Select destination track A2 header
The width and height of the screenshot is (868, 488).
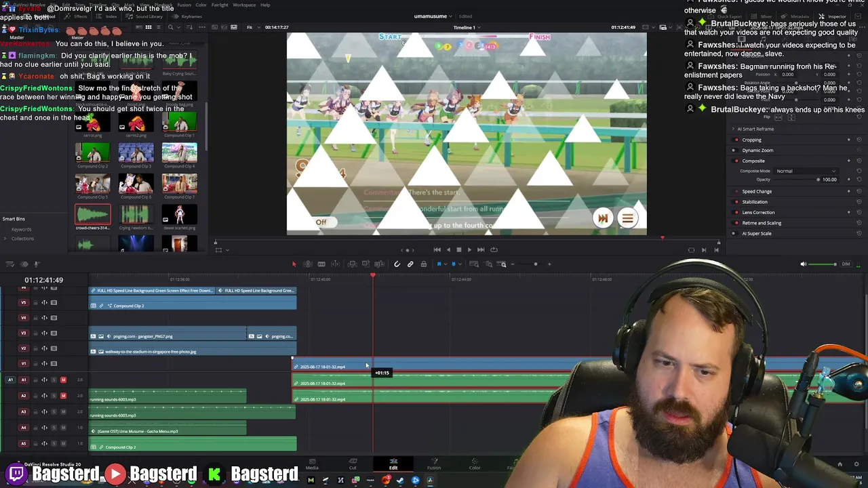(x=24, y=395)
